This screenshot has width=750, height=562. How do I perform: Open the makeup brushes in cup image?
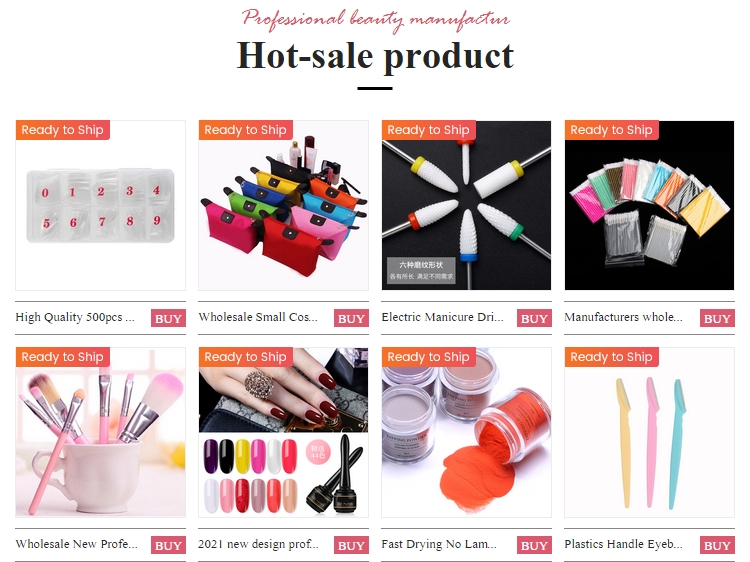pyautogui.click(x=100, y=432)
